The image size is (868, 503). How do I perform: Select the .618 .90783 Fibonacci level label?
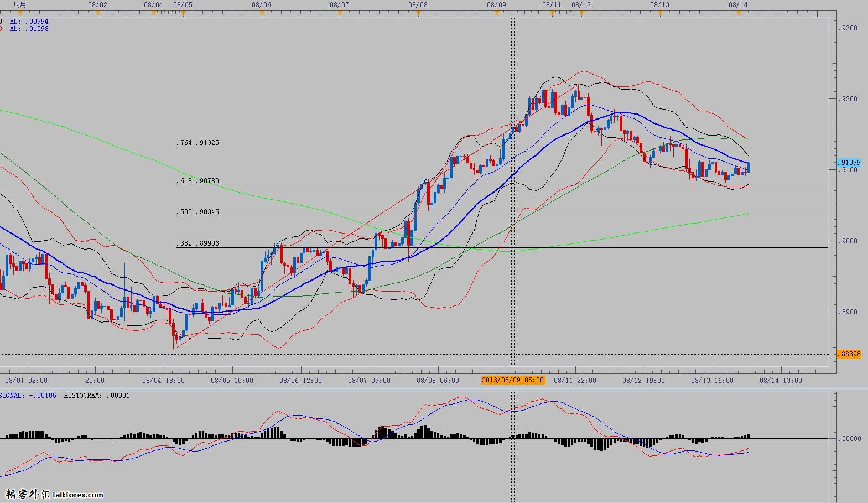tap(198, 181)
